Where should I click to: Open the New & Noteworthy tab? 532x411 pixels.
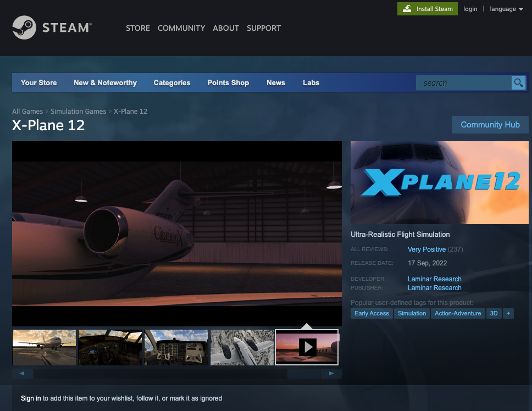pyautogui.click(x=105, y=83)
